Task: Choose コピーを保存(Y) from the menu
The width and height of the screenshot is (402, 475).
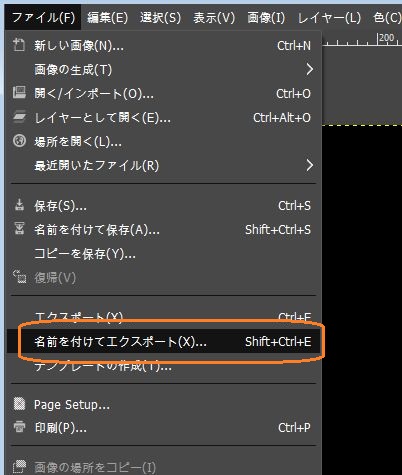Action: tap(164, 254)
